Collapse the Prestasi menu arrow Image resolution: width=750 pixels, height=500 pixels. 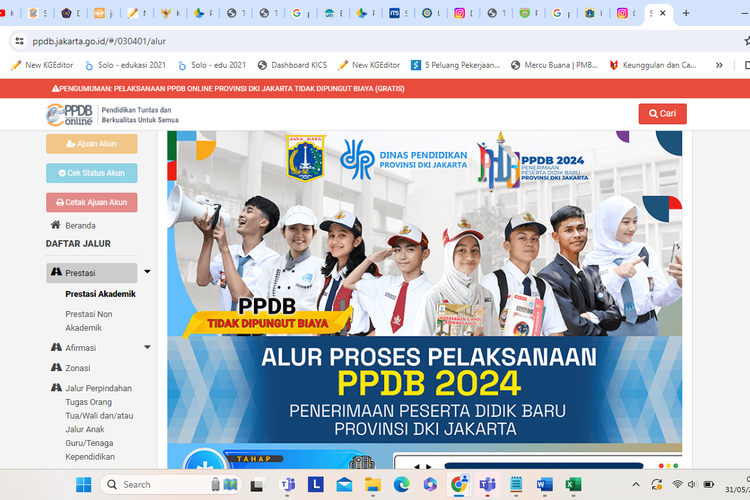[147, 272]
